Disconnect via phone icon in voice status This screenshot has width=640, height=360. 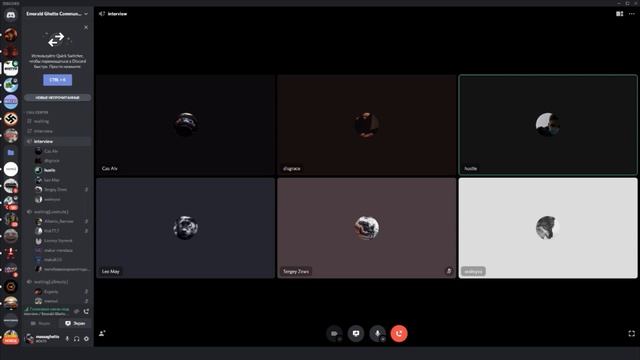click(86, 311)
